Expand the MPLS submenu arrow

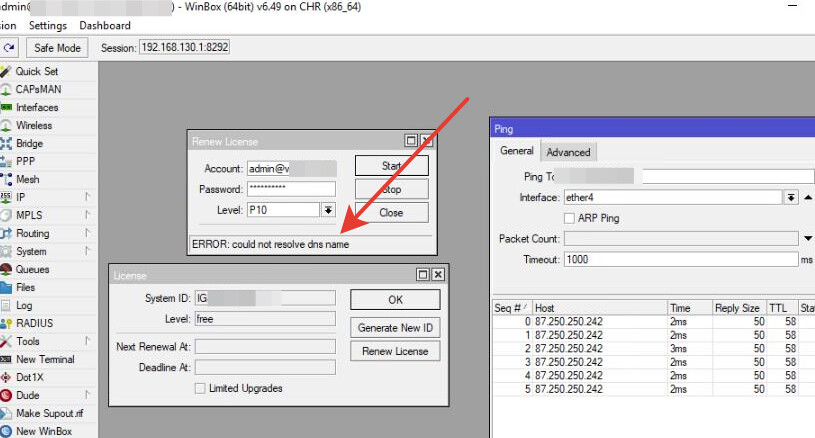(x=87, y=215)
